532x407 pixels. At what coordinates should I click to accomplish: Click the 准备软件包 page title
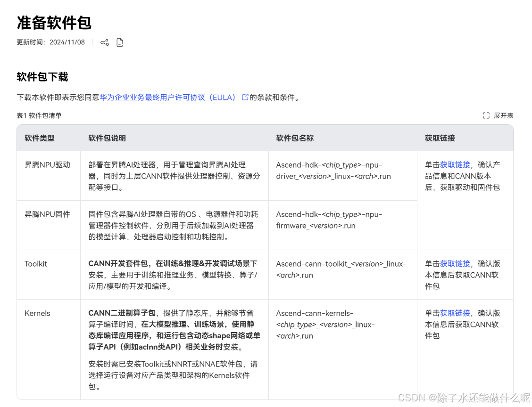pyautogui.click(x=54, y=23)
